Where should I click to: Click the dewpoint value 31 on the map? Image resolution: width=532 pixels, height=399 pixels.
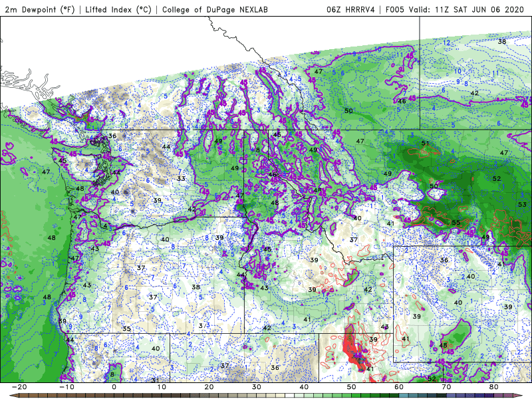(156, 380)
